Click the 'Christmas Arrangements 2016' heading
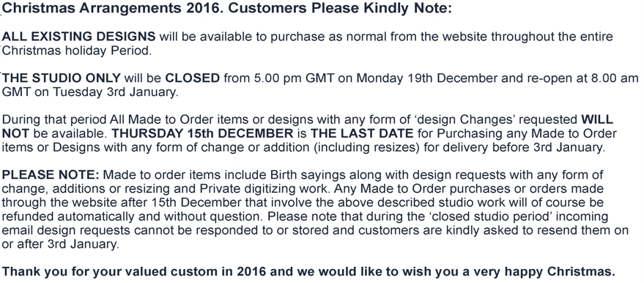This screenshot has width=644, height=283. 113,8
